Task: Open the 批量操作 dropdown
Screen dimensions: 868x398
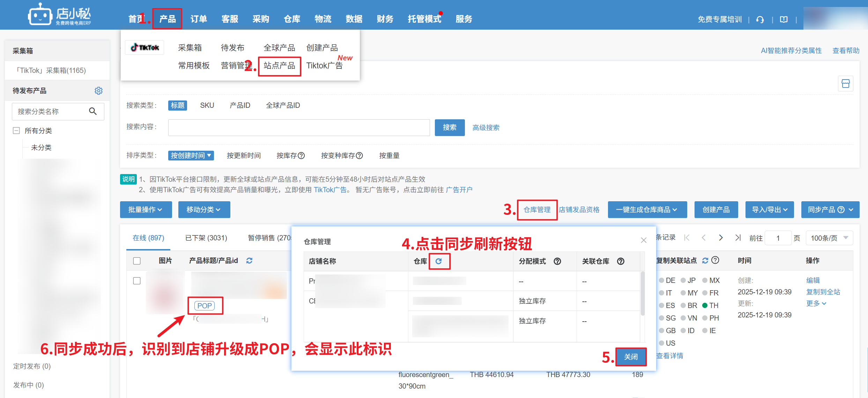Action: (x=146, y=210)
